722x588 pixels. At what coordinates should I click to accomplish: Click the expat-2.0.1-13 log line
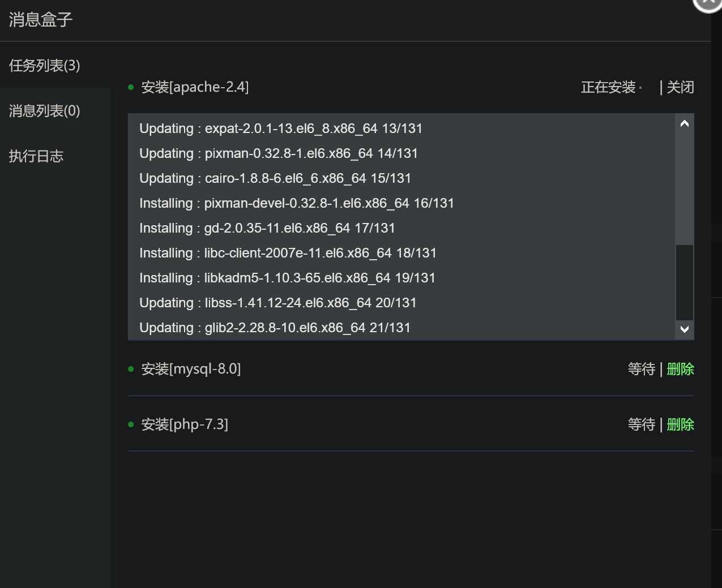(281, 128)
